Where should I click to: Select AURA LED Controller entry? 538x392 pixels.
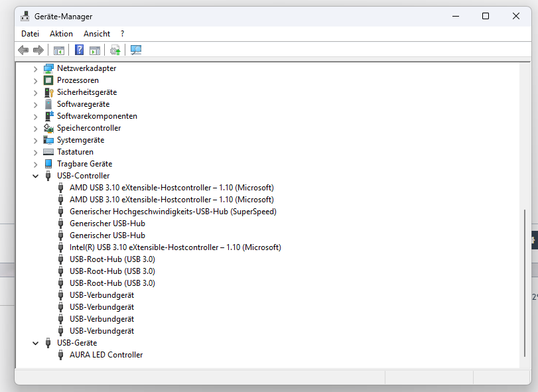(106, 355)
